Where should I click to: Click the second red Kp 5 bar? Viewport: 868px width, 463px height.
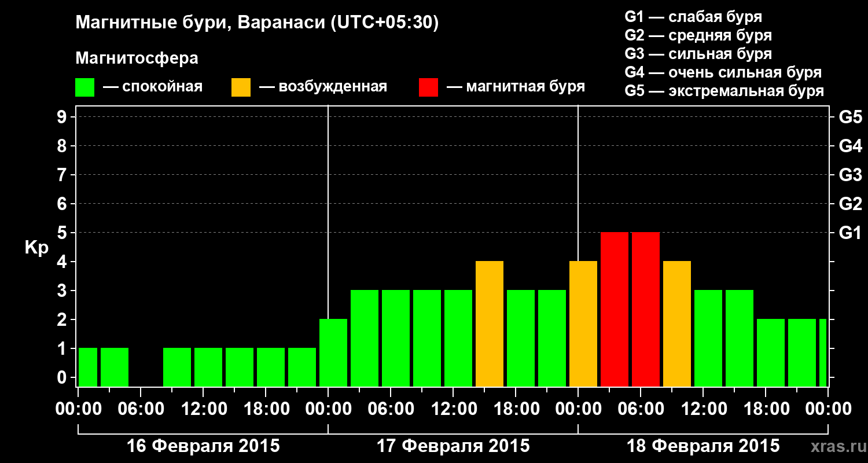646,309
